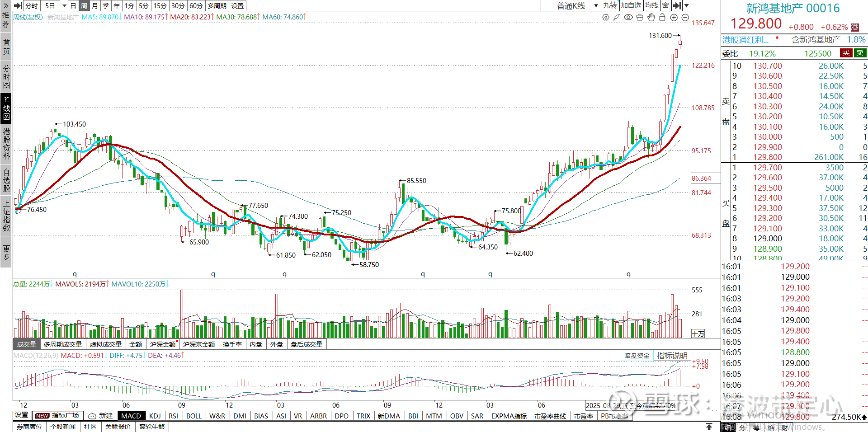Toggle the chart lock icon

662,17
